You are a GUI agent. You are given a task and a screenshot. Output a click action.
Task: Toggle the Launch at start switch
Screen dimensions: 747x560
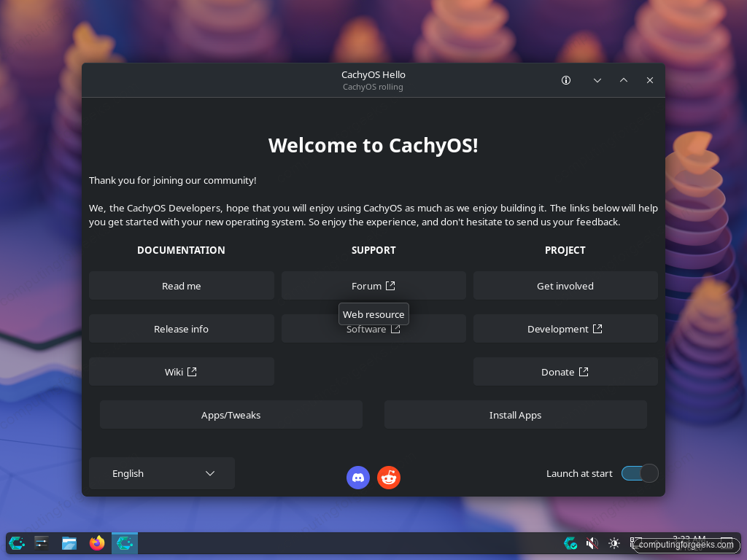639,473
